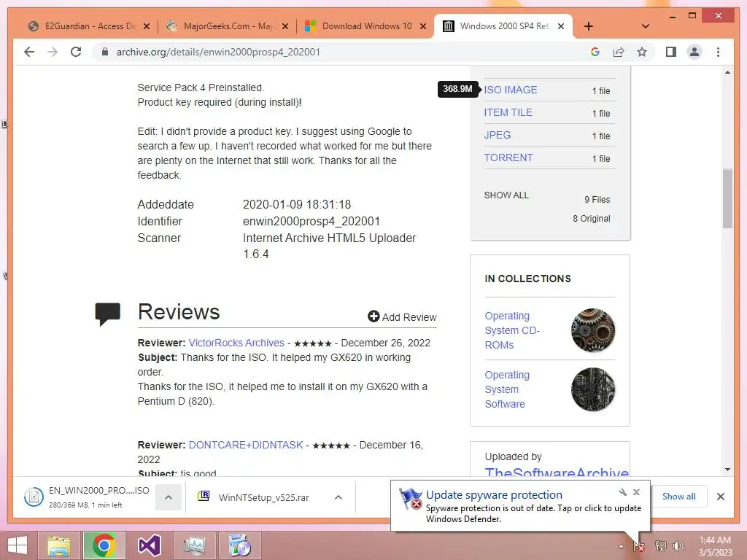Bookmark this page with the star
The width and height of the screenshot is (747, 560).
[x=642, y=52]
